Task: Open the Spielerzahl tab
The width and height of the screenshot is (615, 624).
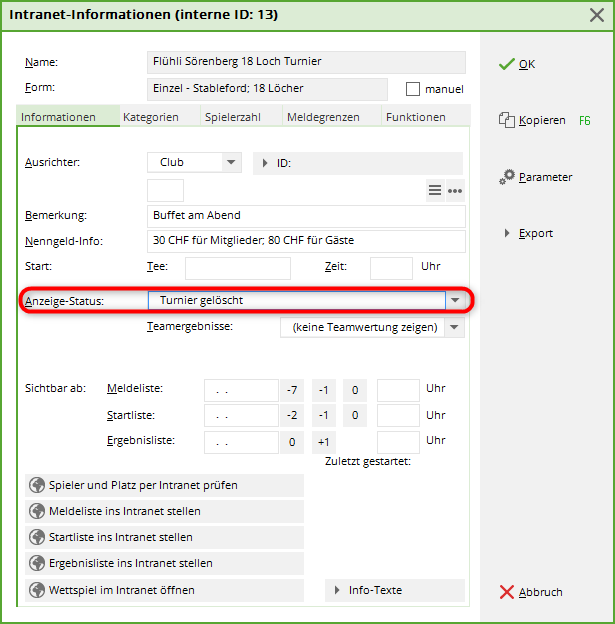Action: (x=241, y=116)
